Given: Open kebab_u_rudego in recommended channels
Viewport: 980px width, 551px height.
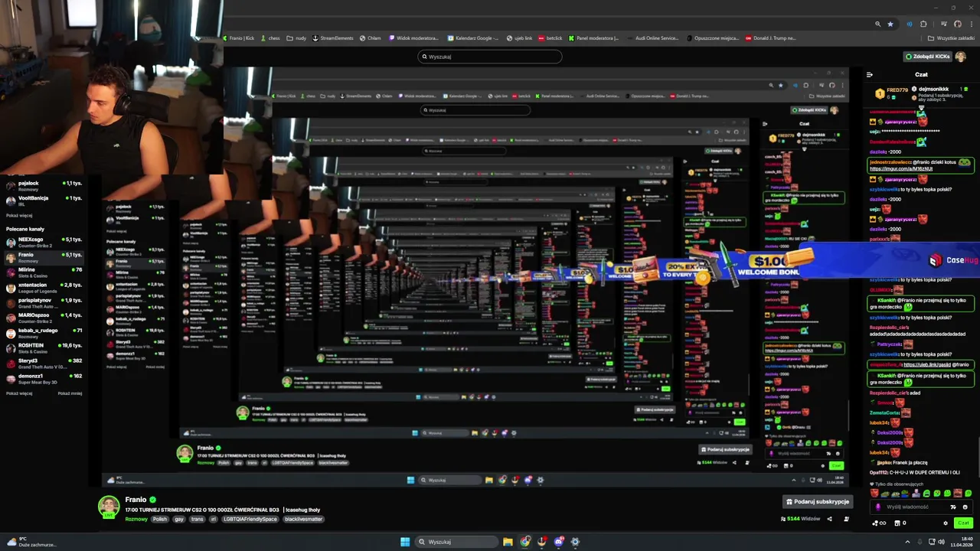Looking at the screenshot, I should coord(46,333).
